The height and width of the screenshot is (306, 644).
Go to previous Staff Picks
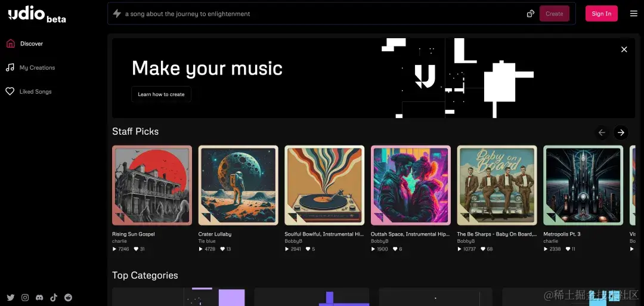[x=602, y=132]
